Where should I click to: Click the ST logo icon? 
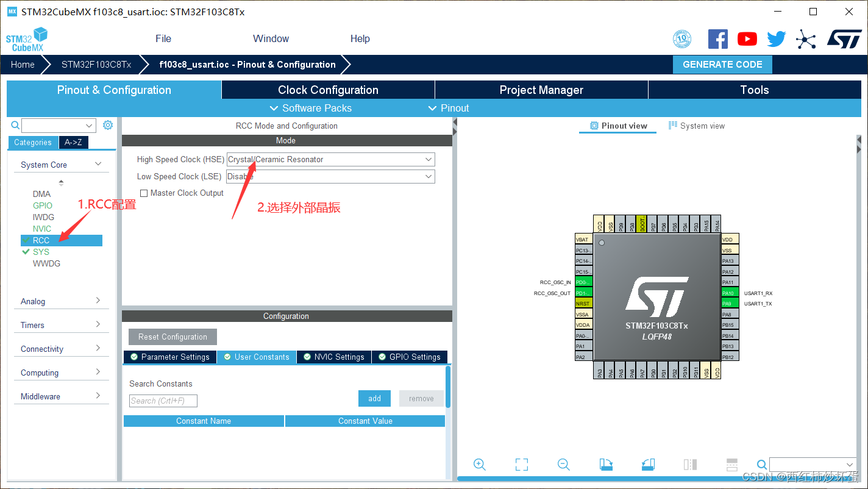coord(844,39)
